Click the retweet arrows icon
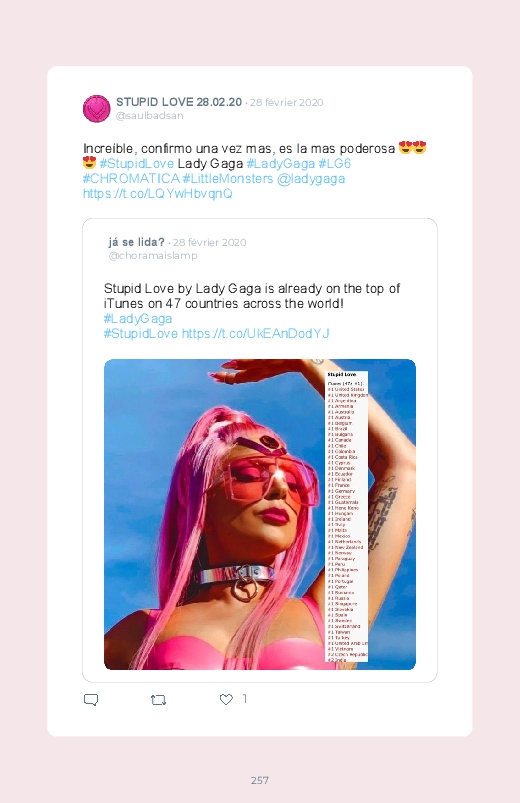The width and height of the screenshot is (520, 803). (158, 700)
